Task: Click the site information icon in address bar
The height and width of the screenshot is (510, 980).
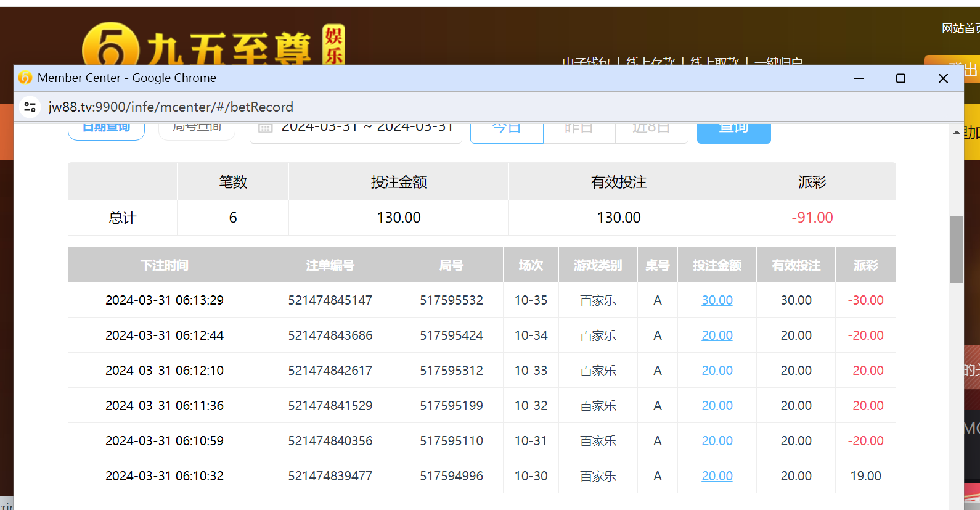Action: (x=30, y=107)
